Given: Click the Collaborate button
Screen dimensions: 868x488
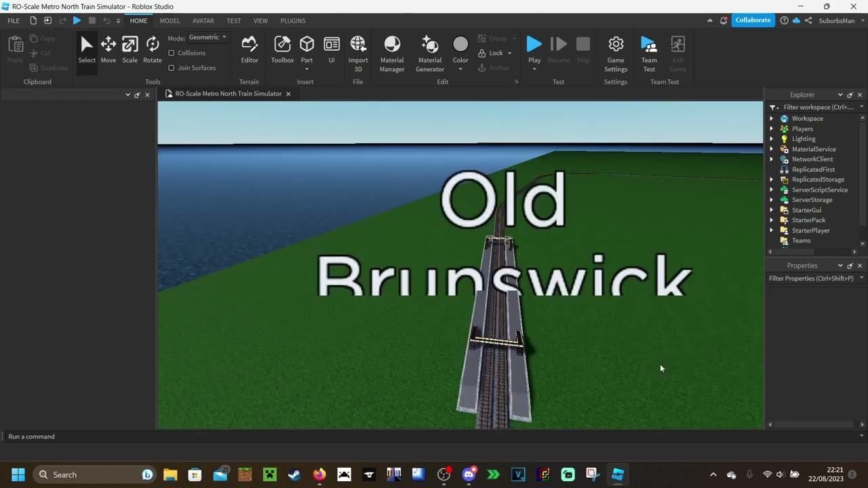Looking at the screenshot, I should tap(753, 20).
